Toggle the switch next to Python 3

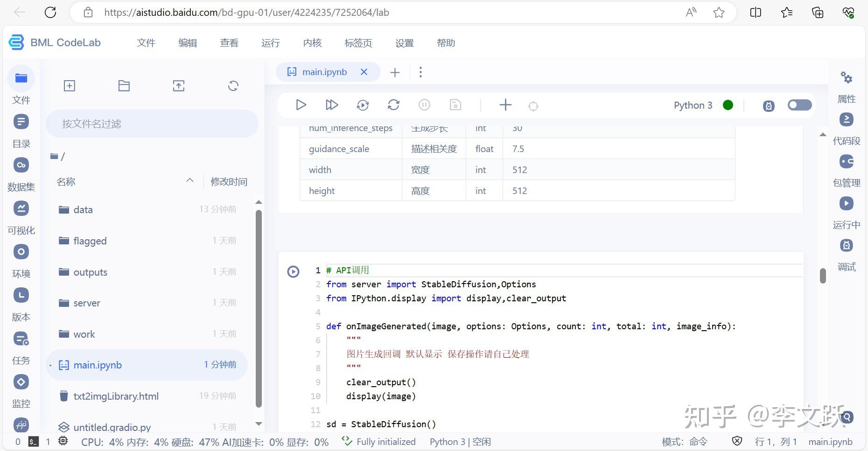(799, 105)
